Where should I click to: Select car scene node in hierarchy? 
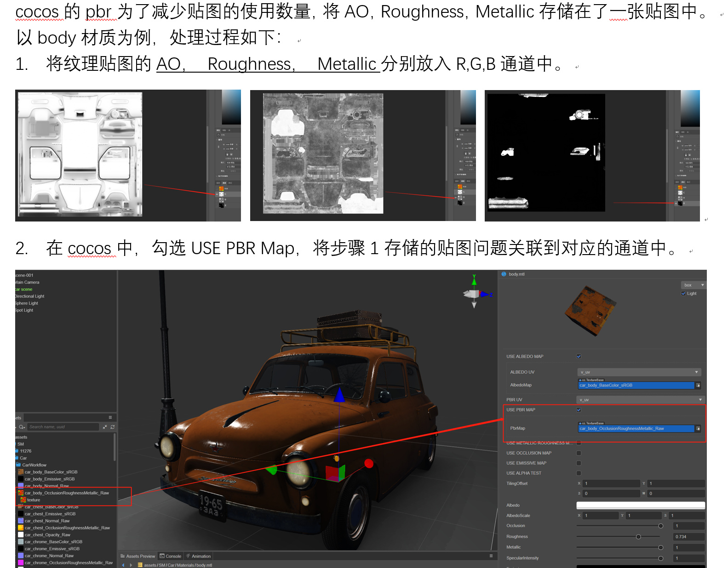(x=23, y=289)
